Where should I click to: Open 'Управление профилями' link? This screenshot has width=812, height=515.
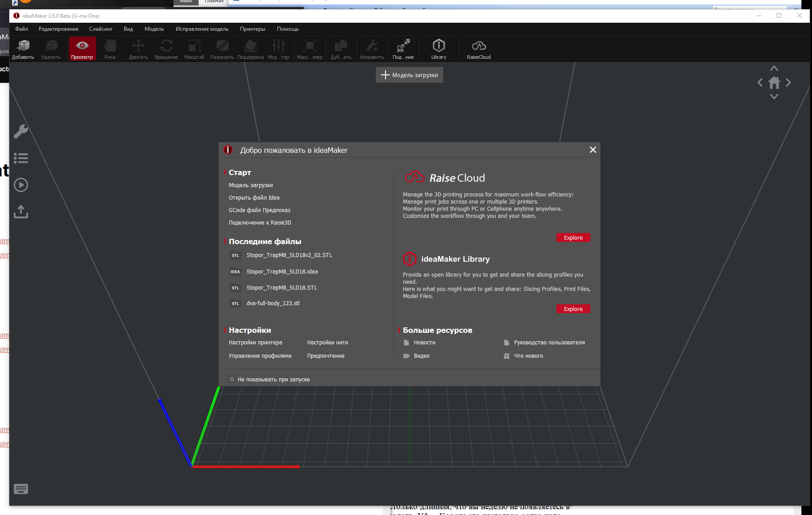(260, 356)
